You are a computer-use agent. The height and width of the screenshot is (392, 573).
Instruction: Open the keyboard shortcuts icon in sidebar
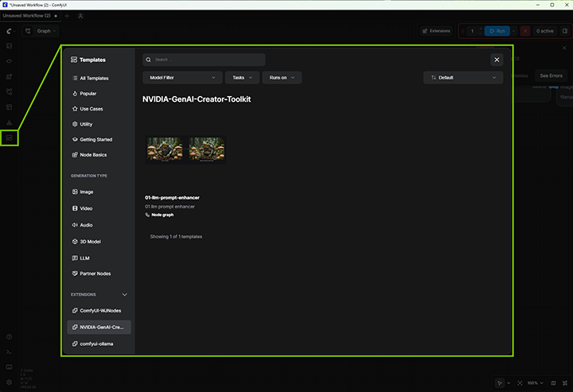[x=9, y=367]
